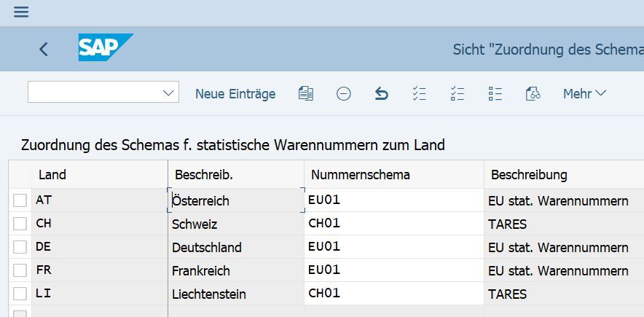Select the row checkbox for DE
Viewport: 644px width, 317px height.
20,247
